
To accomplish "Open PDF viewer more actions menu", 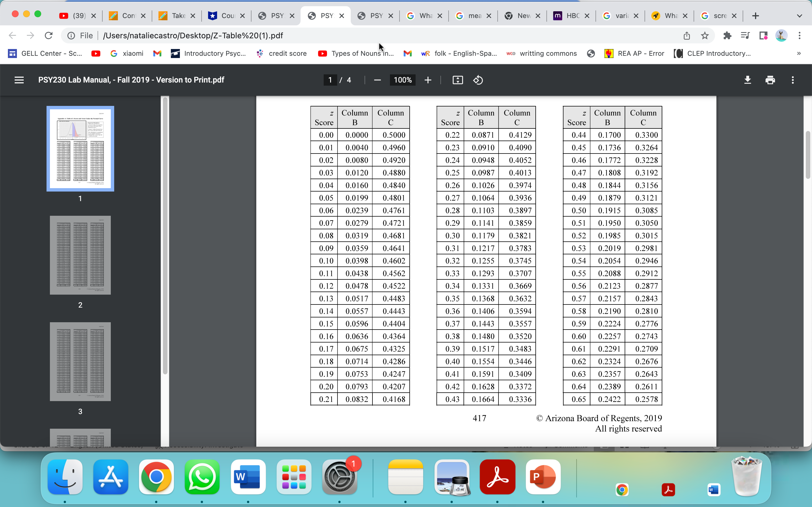I will [793, 80].
